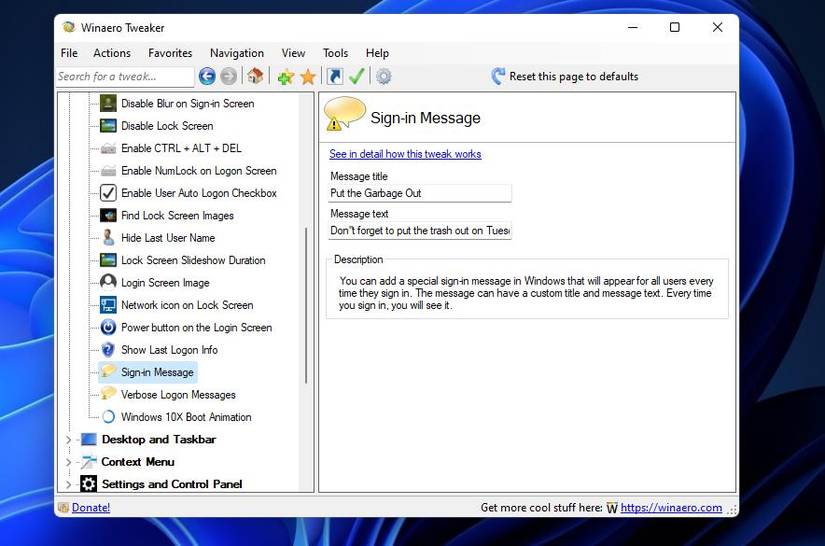Click the Search for a tweak field
Screen dimensions: 825x546
(125, 77)
